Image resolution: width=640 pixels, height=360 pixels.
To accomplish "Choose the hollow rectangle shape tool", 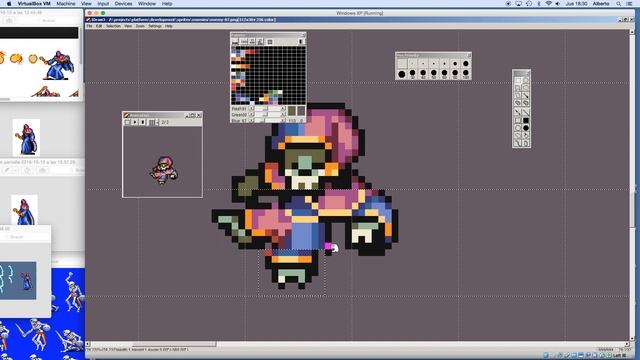I will tap(518, 120).
